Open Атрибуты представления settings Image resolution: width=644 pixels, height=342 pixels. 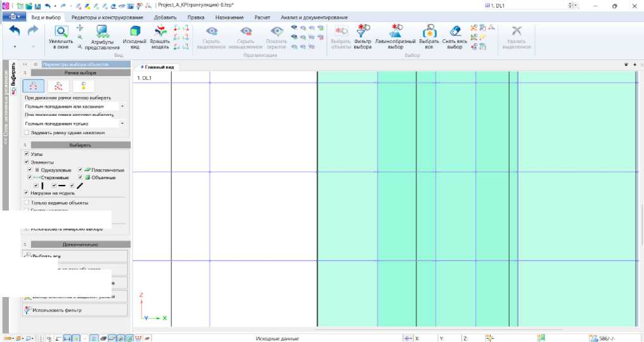tap(102, 37)
